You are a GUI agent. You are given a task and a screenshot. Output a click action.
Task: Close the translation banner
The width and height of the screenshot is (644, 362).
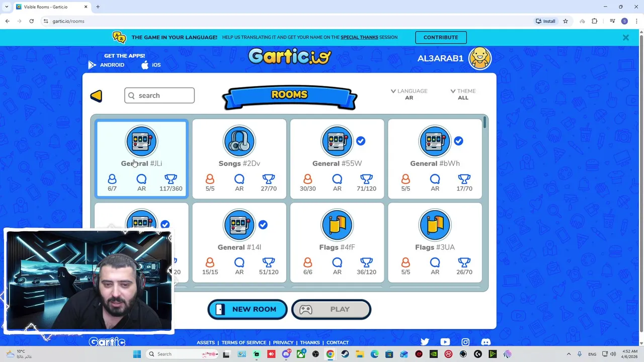tap(626, 38)
